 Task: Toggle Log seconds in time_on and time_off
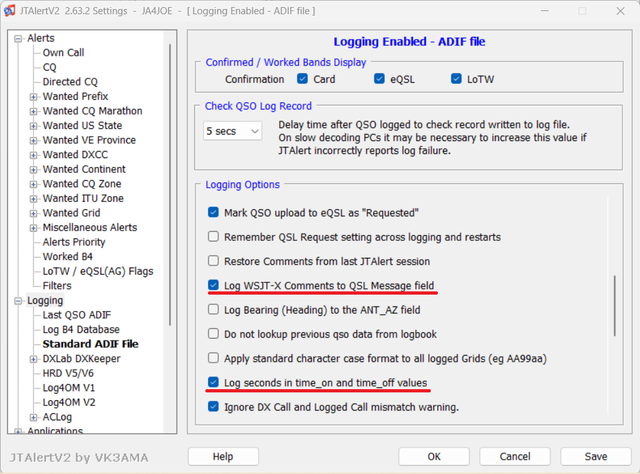click(213, 382)
